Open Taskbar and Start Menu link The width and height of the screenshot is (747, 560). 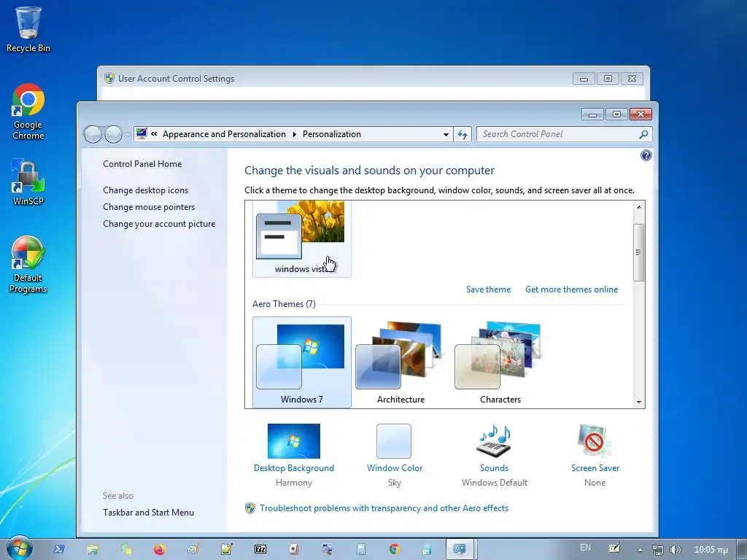148,513
